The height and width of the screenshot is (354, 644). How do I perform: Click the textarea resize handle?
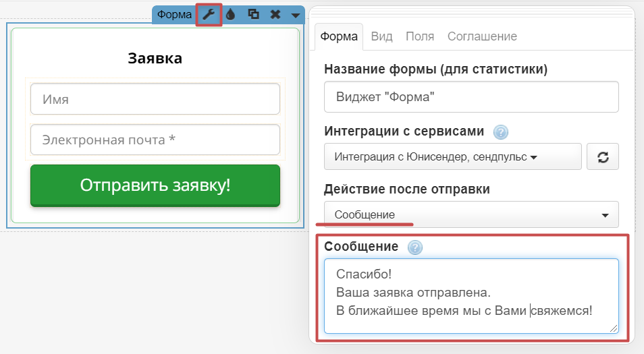(614, 328)
